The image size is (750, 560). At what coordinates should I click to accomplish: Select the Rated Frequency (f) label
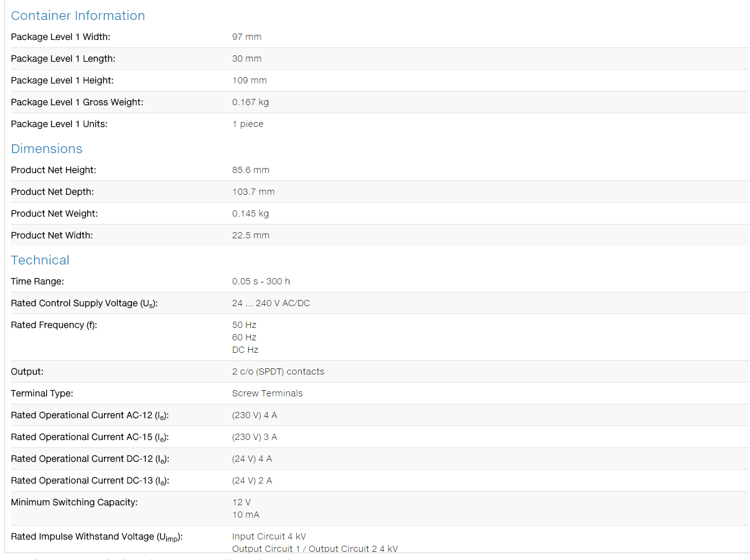pos(54,325)
